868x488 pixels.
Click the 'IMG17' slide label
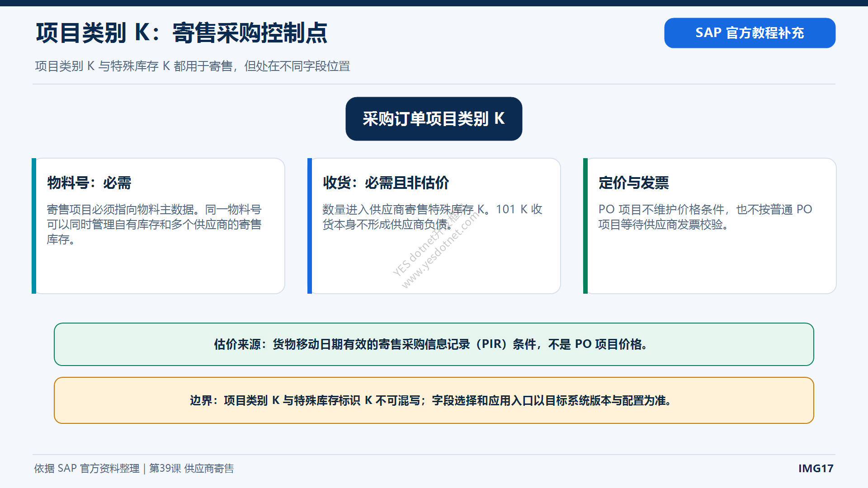coord(816,469)
